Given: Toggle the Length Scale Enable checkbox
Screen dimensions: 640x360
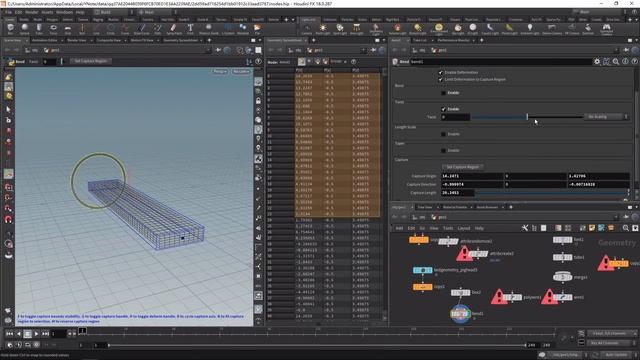Looking at the screenshot, I should pyautogui.click(x=444, y=134).
